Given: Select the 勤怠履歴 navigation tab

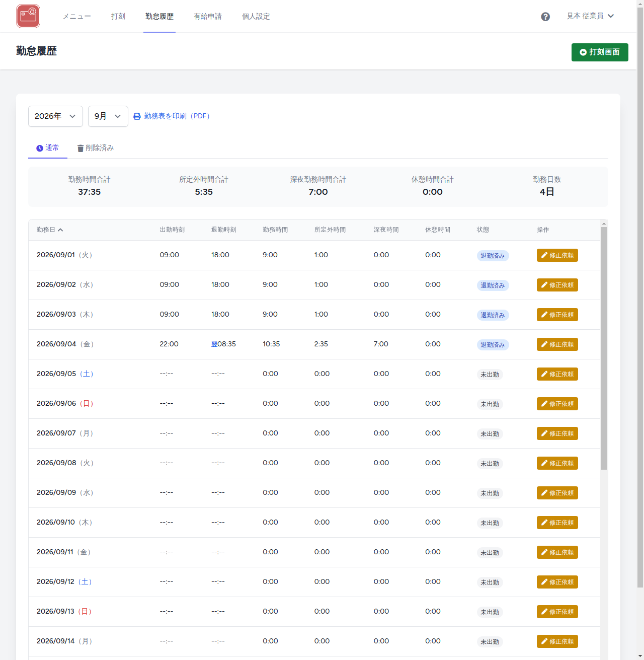Looking at the screenshot, I should [159, 17].
